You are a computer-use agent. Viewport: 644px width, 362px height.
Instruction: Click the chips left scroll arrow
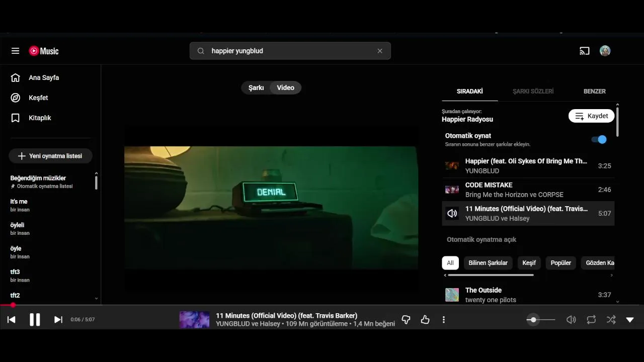445,275
